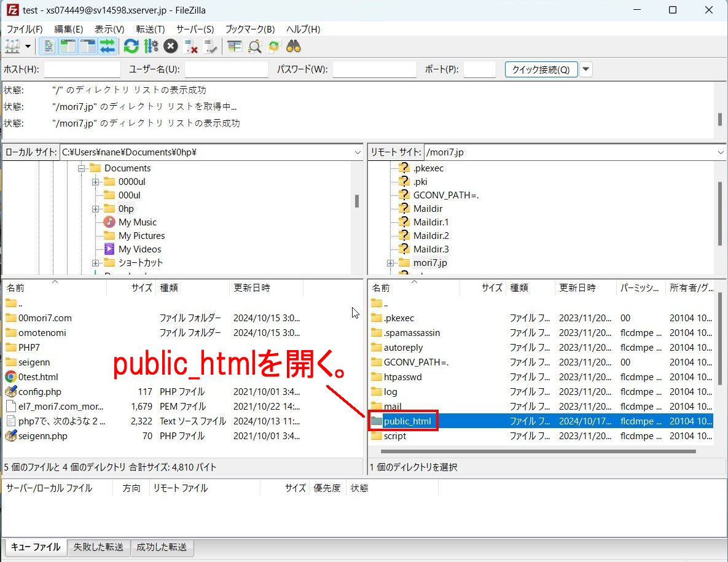
Task: Search files with binoculars icon
Action: coord(294,47)
